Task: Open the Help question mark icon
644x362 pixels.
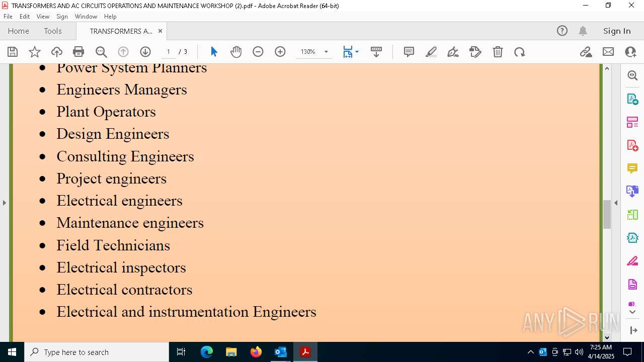Action: pos(562,31)
